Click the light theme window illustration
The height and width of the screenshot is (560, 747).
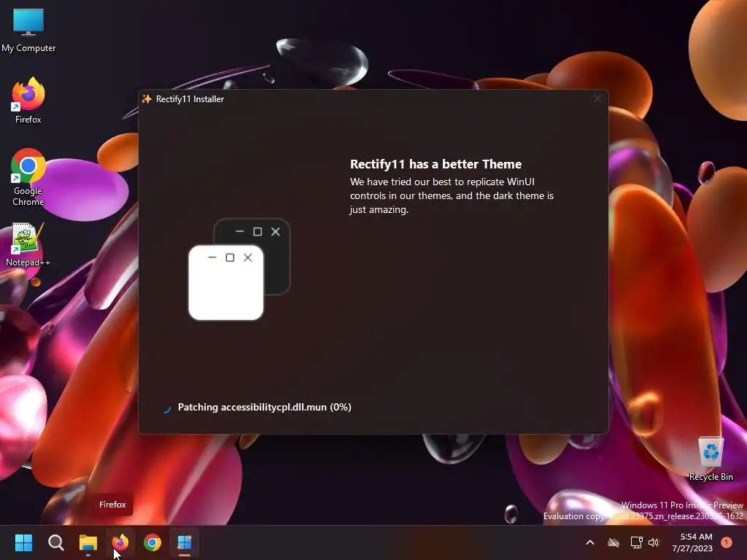coord(226,282)
